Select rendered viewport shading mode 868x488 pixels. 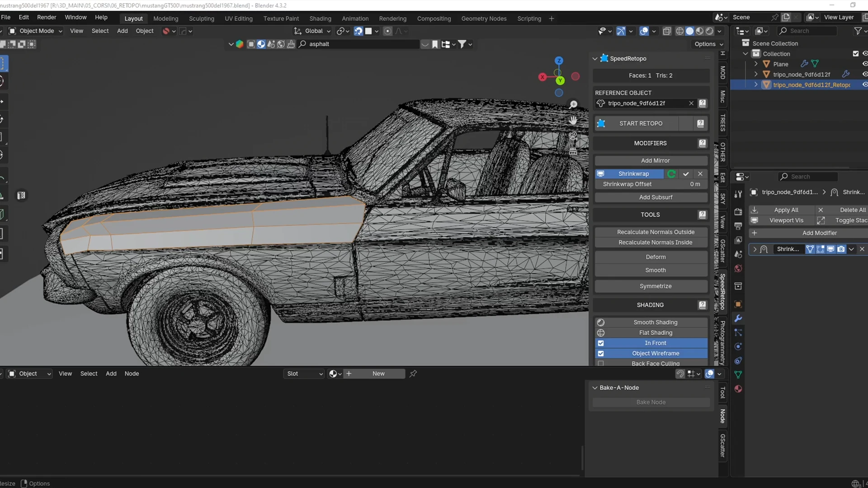tap(710, 31)
